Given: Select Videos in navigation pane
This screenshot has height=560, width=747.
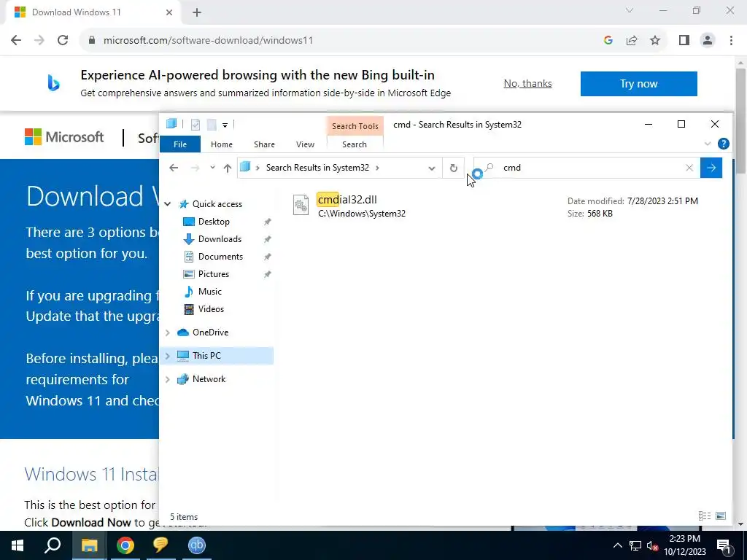Looking at the screenshot, I should coord(211,309).
